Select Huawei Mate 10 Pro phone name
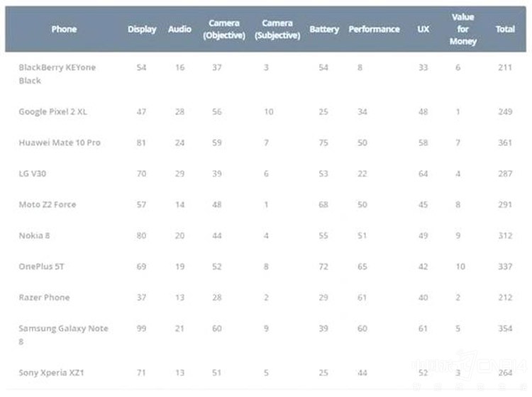 (x=60, y=142)
